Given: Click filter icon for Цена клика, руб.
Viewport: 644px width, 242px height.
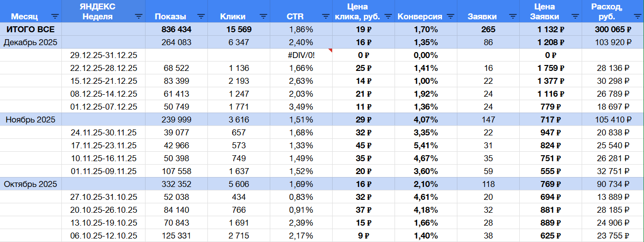Looking at the screenshot, I should tap(388, 16).
